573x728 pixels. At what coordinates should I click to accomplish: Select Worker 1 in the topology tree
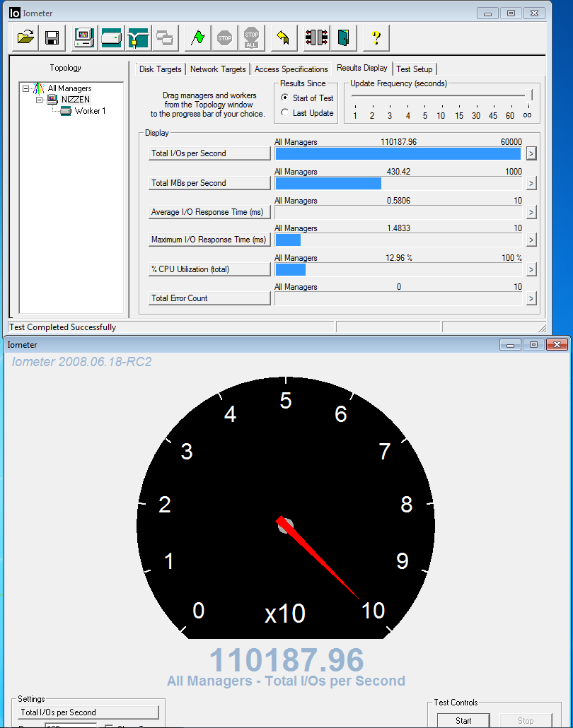click(x=90, y=111)
